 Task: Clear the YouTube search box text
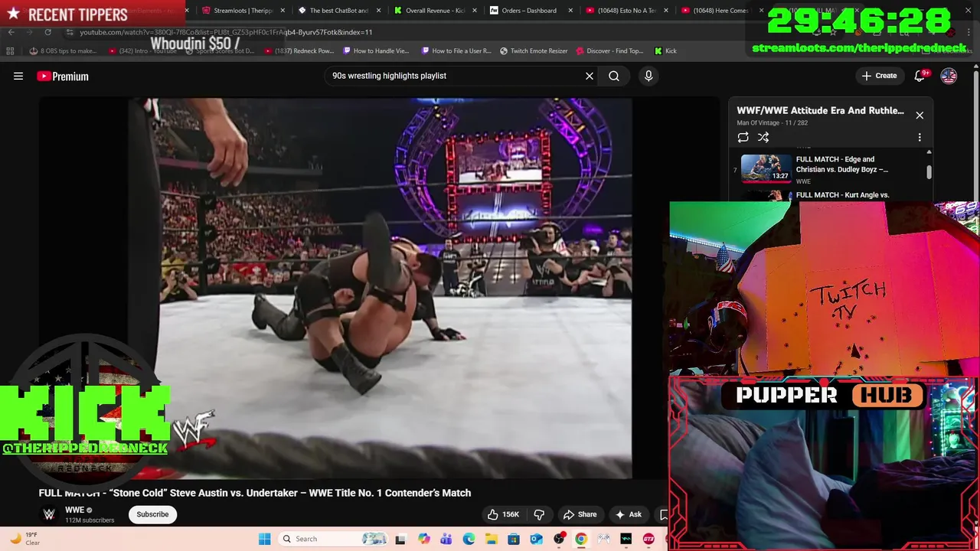(x=590, y=76)
